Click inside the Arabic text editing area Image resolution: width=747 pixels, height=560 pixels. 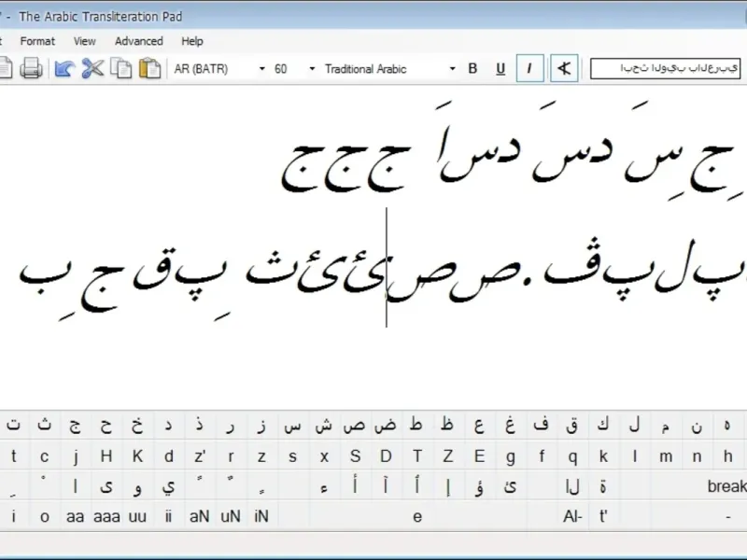coord(373,247)
